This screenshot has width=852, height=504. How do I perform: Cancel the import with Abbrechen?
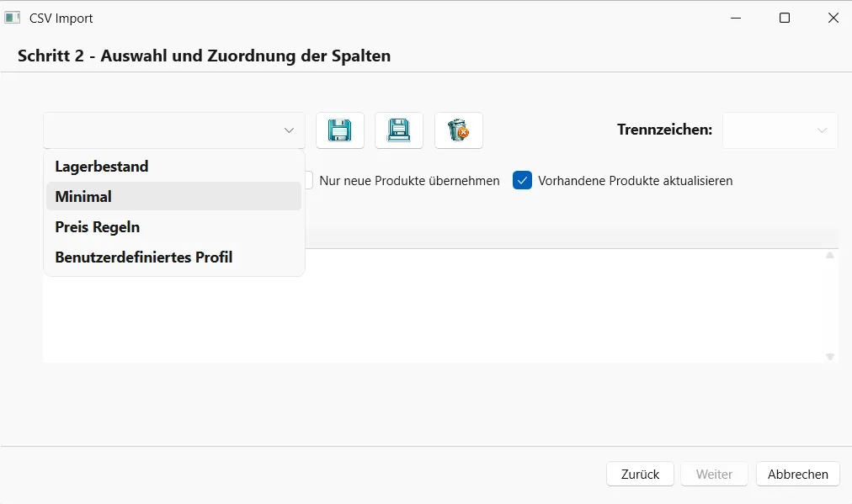coord(797,474)
